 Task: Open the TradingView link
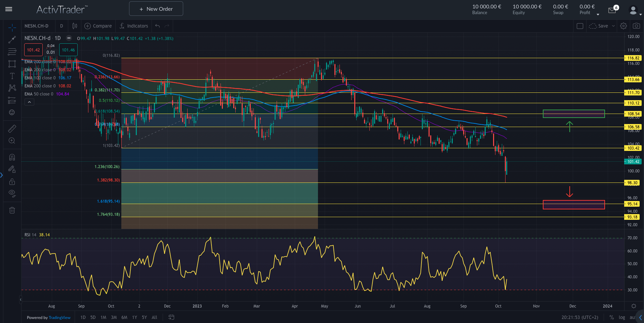(x=59, y=317)
